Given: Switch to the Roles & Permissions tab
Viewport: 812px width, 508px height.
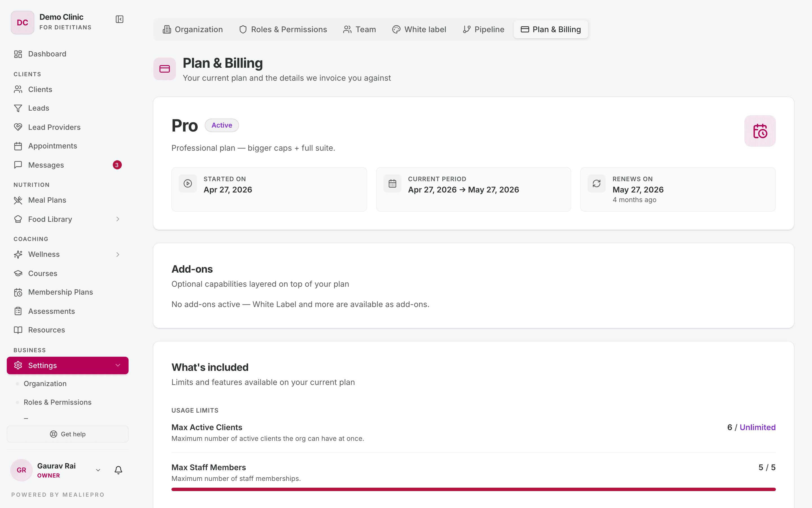Looking at the screenshot, I should (283, 30).
